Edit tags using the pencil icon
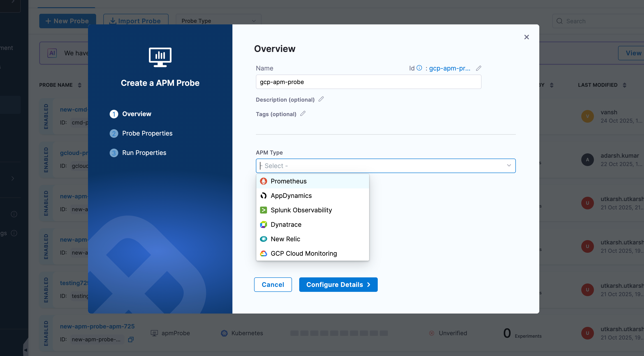644x356 pixels. 303,113
